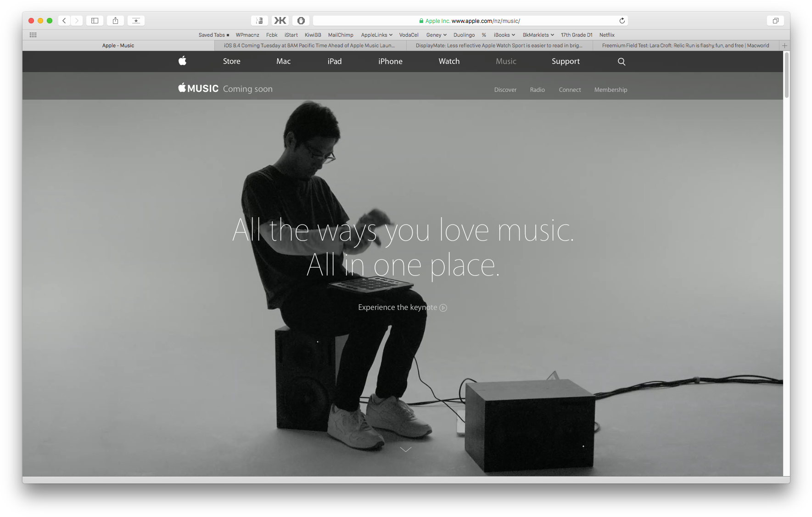Expand the BkMarklets bookmarks folder
This screenshot has height=517, width=812.
click(x=538, y=35)
